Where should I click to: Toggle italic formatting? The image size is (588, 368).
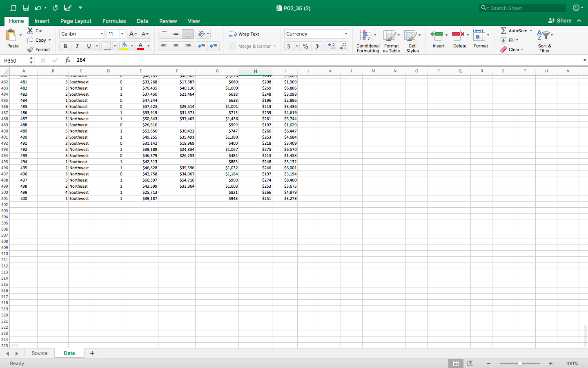coord(77,46)
